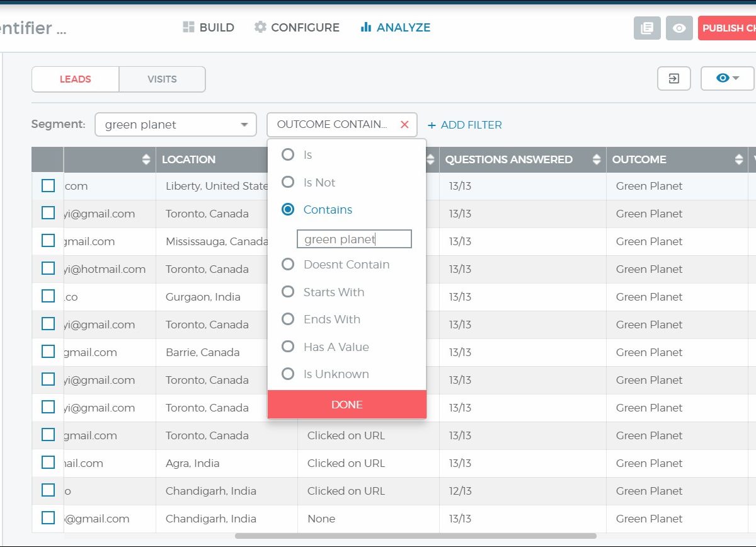
Task: Choose the 'Starts With' radio option
Action: tap(288, 292)
